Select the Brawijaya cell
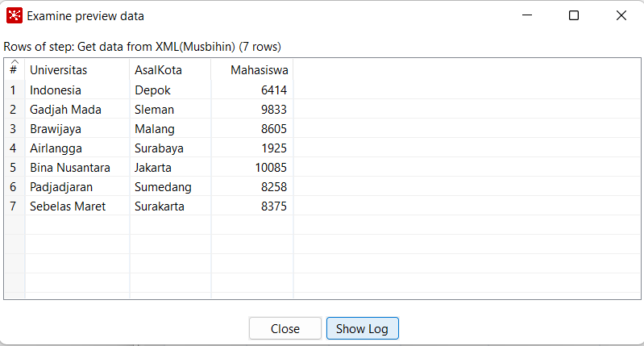 click(77, 128)
